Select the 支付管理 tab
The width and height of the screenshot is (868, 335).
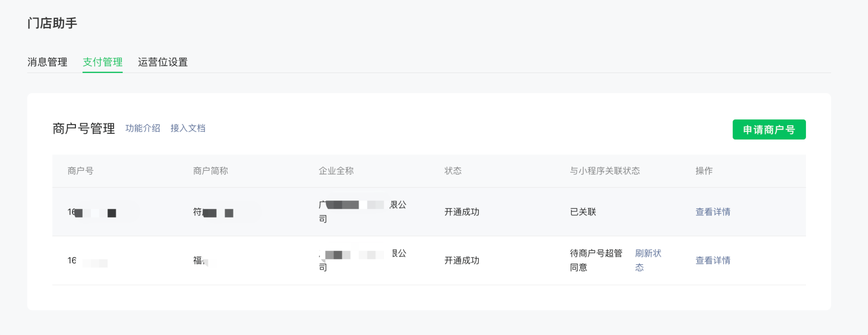coord(102,62)
